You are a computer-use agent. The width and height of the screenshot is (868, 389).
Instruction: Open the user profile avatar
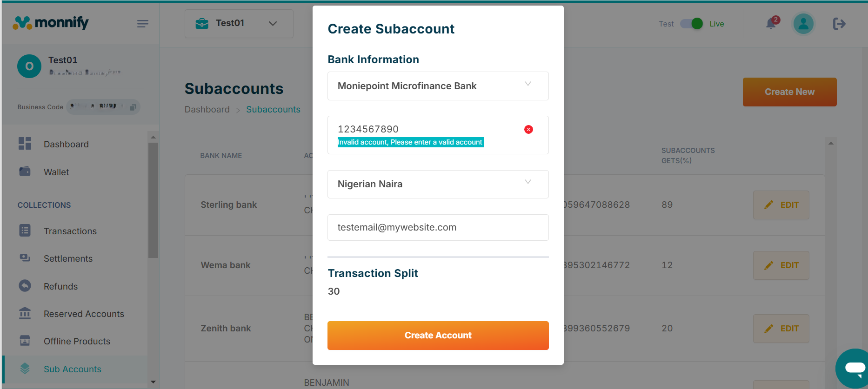pos(803,24)
